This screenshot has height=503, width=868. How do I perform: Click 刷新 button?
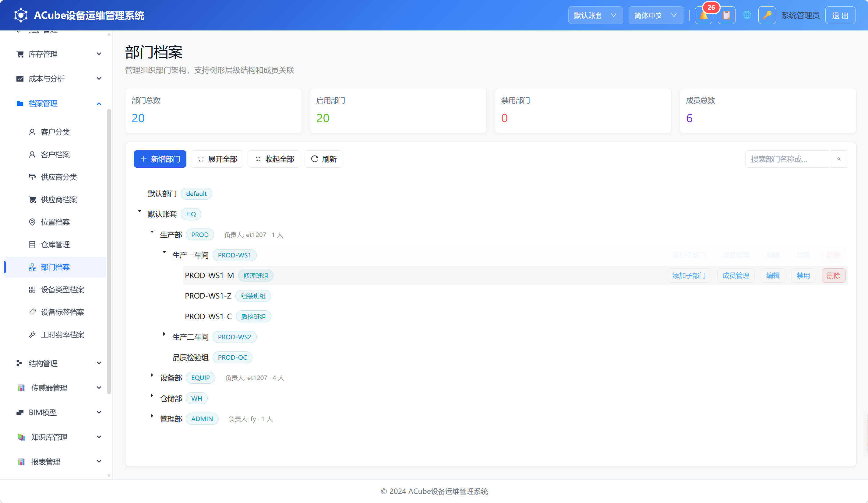(x=323, y=159)
